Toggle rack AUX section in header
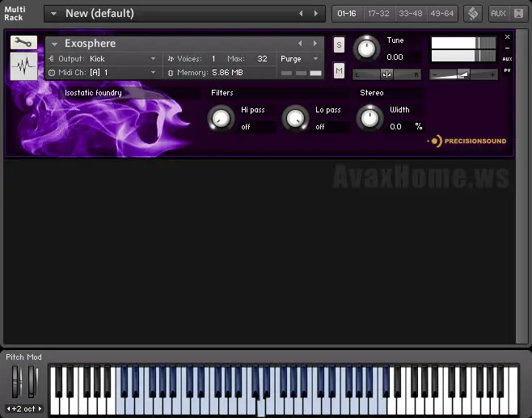 pos(498,14)
